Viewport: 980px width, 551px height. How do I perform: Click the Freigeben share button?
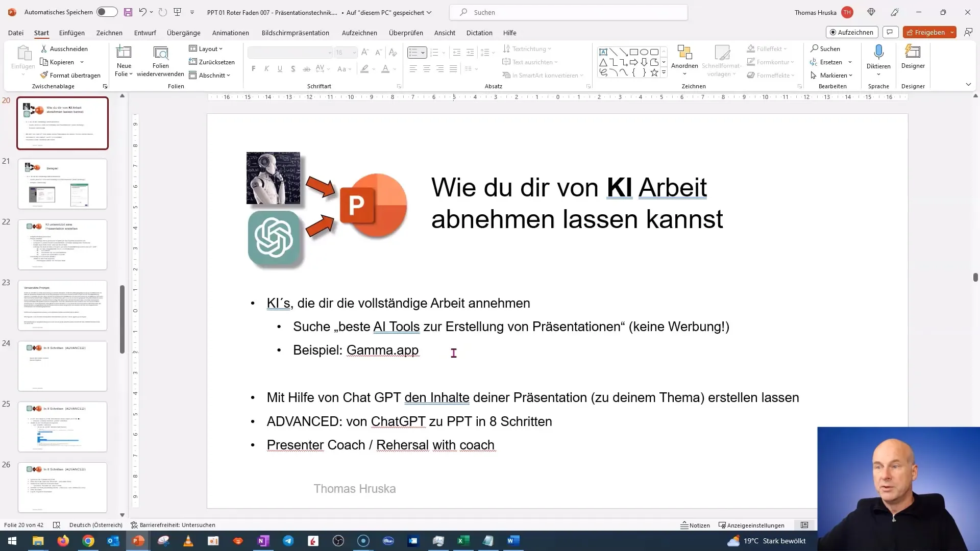[925, 32]
